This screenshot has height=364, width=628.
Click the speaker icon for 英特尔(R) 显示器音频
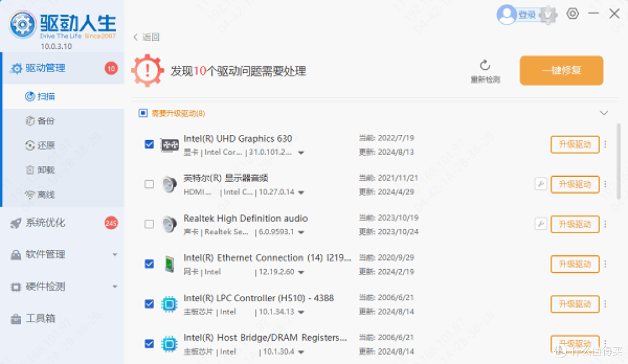click(x=169, y=184)
